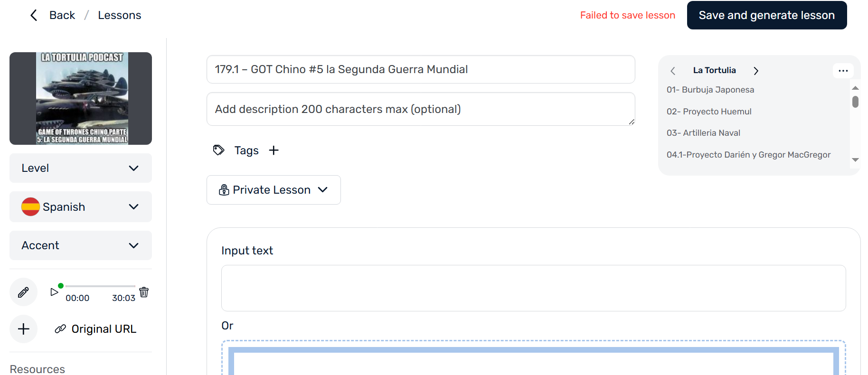
Task: Click the lesson description field
Action: coord(420,109)
